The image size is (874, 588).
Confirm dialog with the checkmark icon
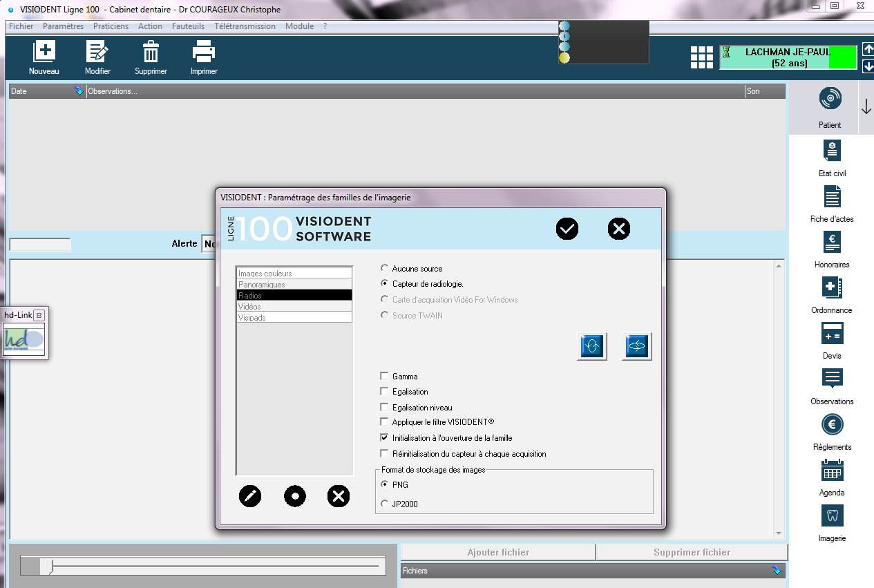click(x=567, y=229)
